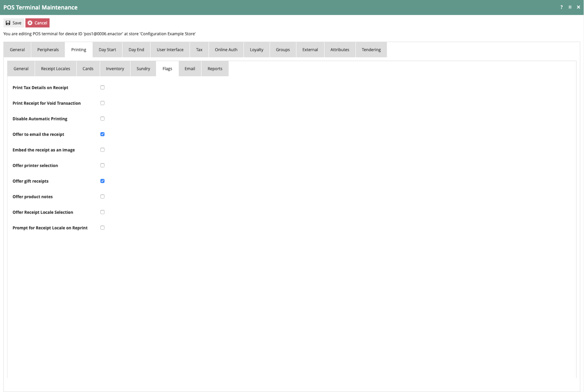Image resolution: width=584 pixels, height=392 pixels.
Task: Open the help question mark icon
Action: click(x=561, y=7)
